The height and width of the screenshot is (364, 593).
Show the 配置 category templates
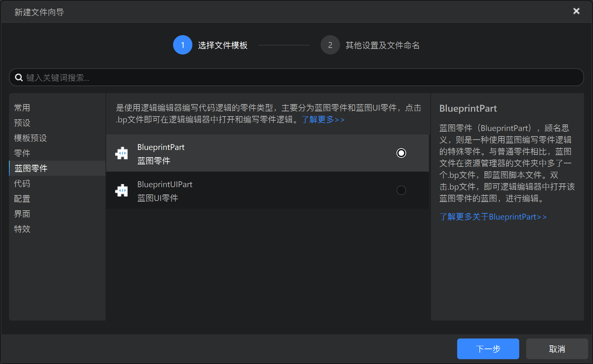(x=22, y=199)
